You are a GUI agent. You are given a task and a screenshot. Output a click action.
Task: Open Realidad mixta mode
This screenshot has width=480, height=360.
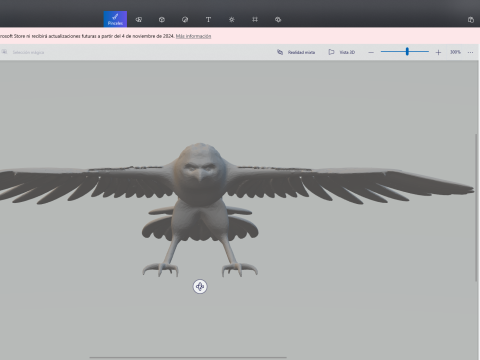click(x=296, y=52)
